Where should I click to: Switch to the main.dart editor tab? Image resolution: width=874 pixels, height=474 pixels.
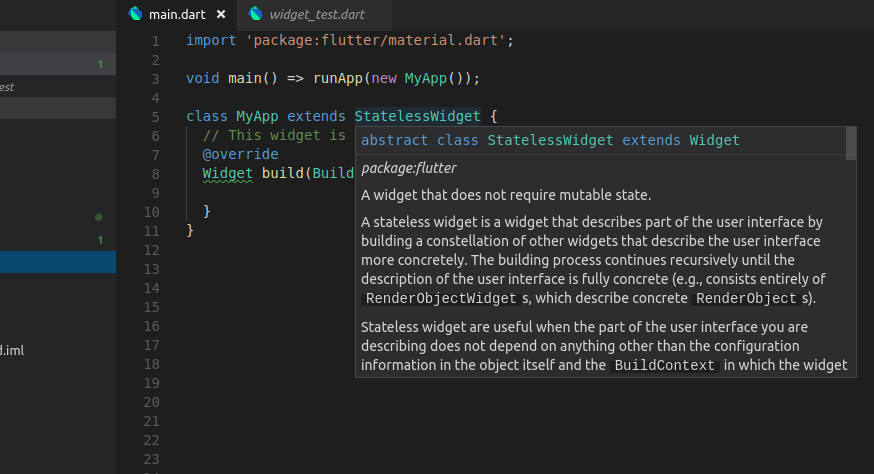176,14
